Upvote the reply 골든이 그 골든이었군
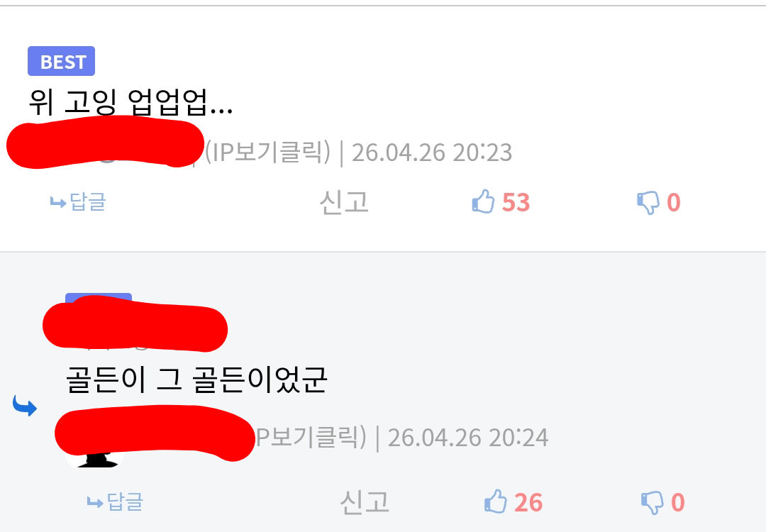766x532 pixels. 495,501
